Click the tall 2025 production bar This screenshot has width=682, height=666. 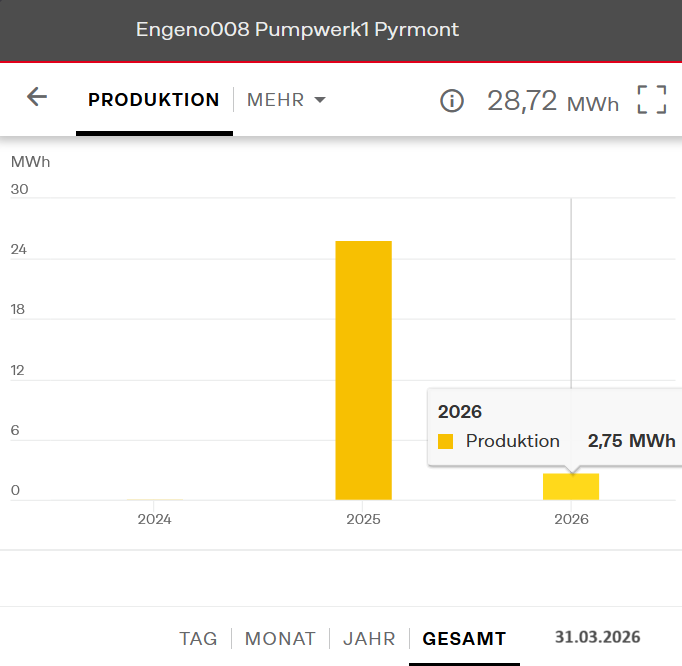(x=363, y=370)
